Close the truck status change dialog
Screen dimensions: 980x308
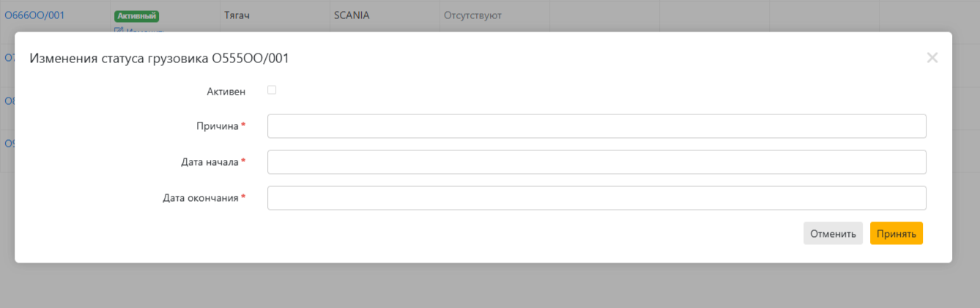932,58
